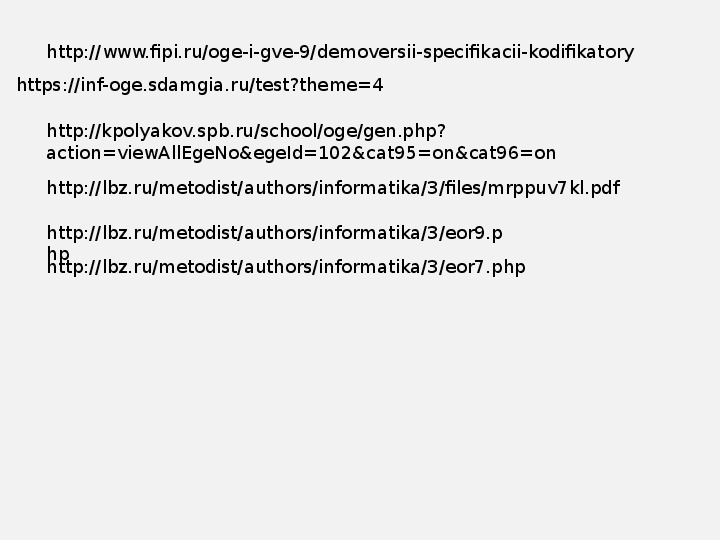Open the lbz.ru eor7.php link
The width and height of the screenshot is (720, 540).
click(286, 267)
